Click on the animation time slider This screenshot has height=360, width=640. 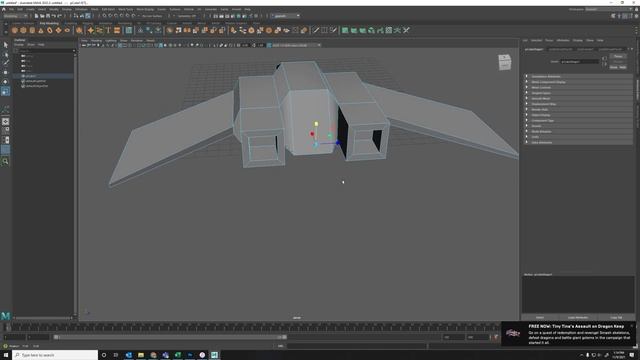253,327
